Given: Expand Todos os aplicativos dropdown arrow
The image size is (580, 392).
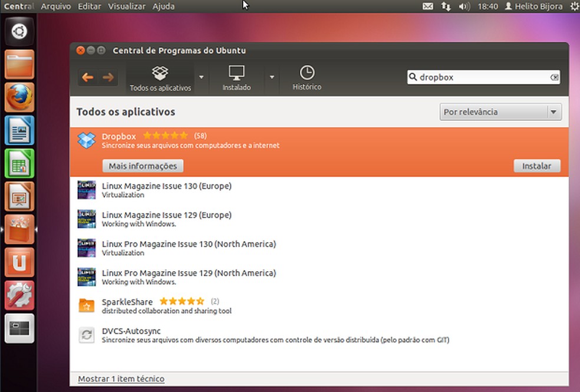Looking at the screenshot, I should coord(201,77).
